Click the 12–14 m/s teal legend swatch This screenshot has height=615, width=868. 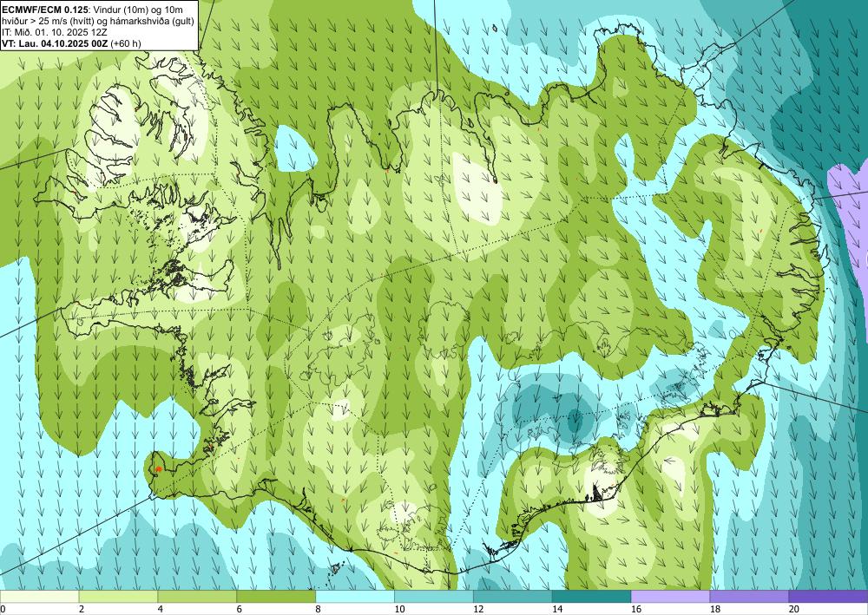[x=513, y=597]
